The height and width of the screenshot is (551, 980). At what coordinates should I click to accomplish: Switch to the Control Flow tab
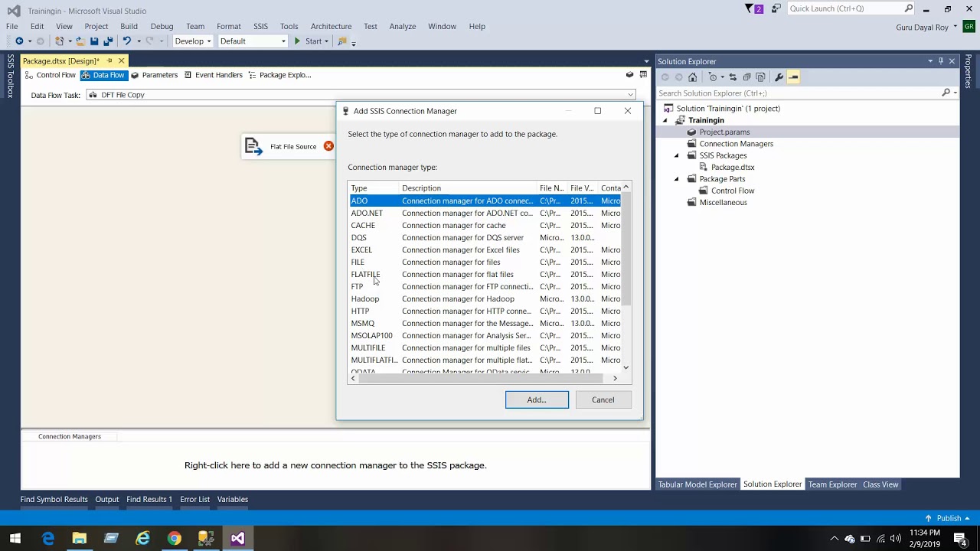point(50,75)
